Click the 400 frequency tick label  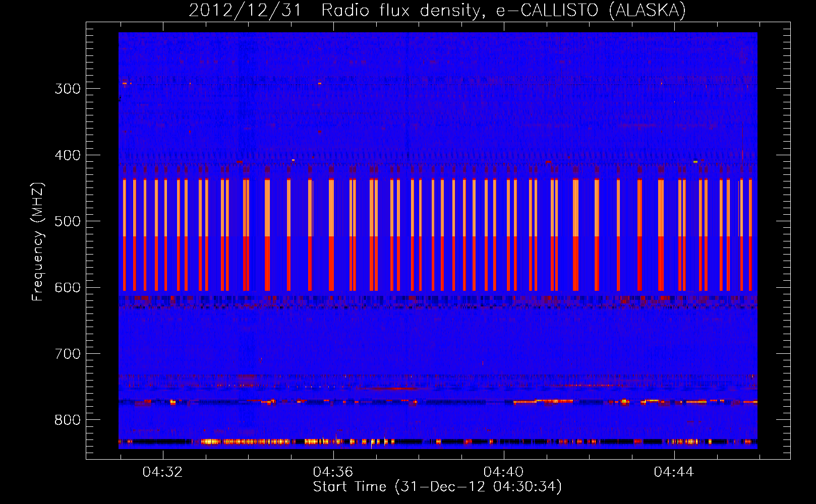click(x=68, y=155)
